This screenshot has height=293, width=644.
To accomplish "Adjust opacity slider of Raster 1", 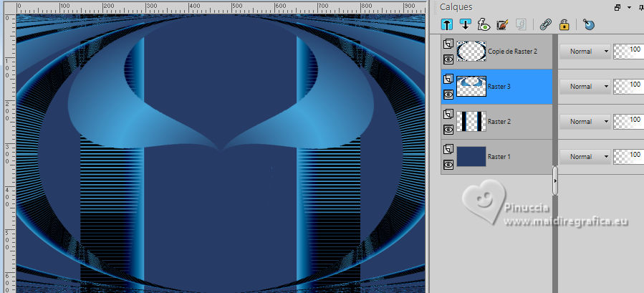I will tap(628, 157).
